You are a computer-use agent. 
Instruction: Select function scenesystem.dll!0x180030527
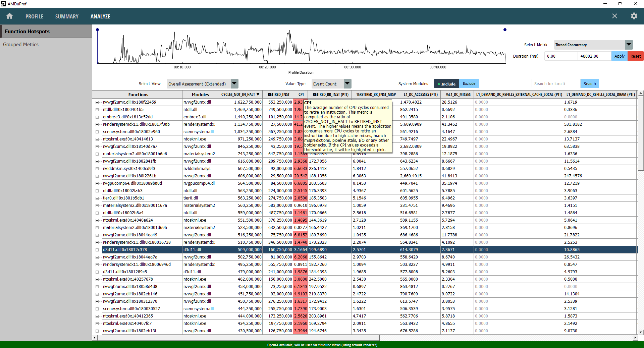click(x=131, y=309)
